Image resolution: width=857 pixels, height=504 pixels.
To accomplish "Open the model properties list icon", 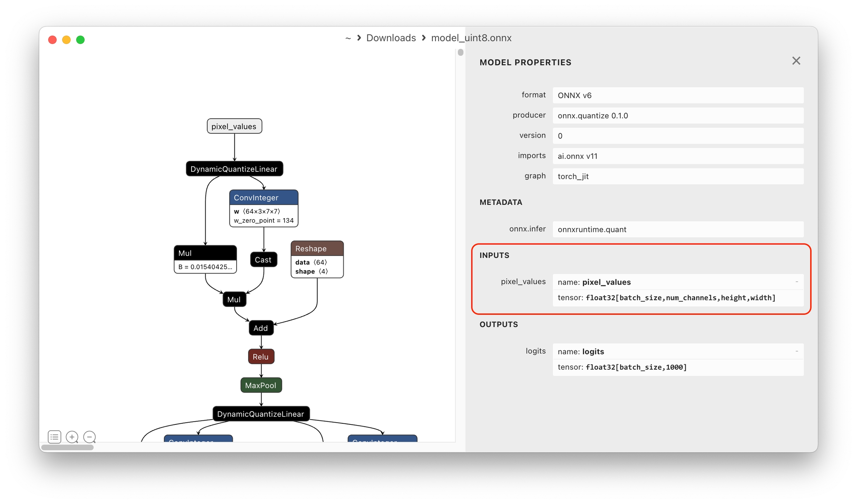I will (x=54, y=437).
